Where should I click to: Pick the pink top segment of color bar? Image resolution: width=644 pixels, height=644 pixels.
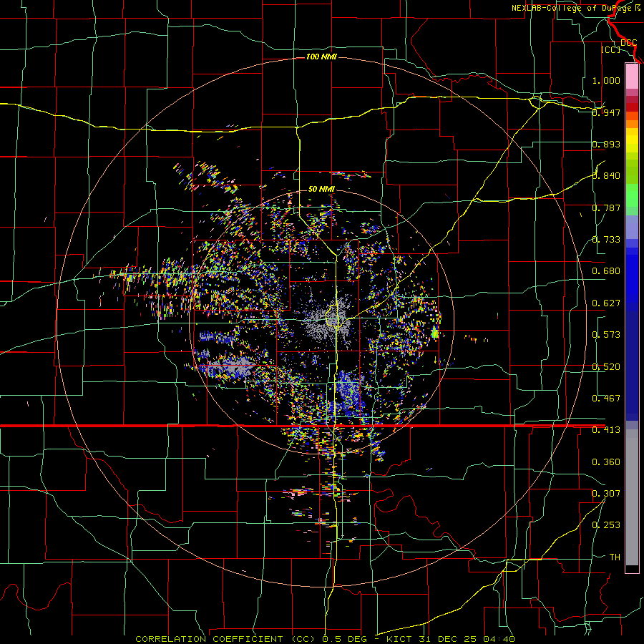632,76
